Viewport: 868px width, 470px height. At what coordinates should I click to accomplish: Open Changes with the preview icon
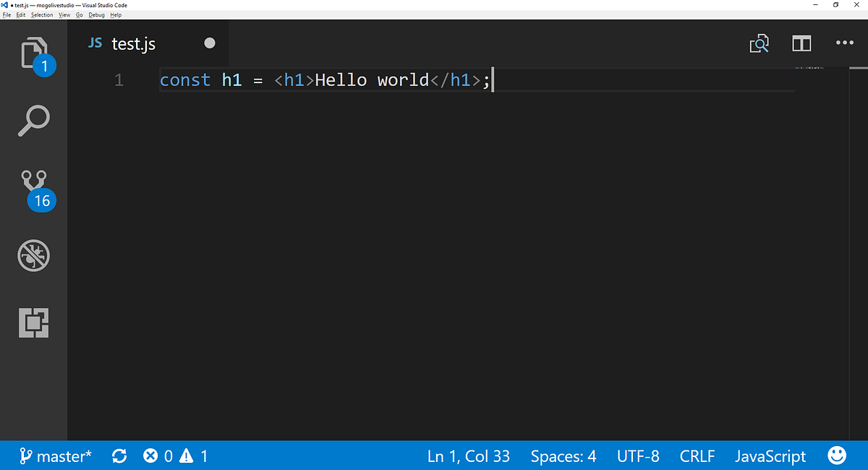click(759, 43)
